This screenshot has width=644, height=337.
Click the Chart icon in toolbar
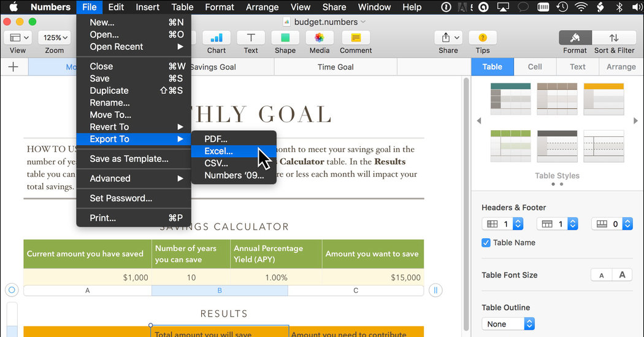pyautogui.click(x=216, y=38)
